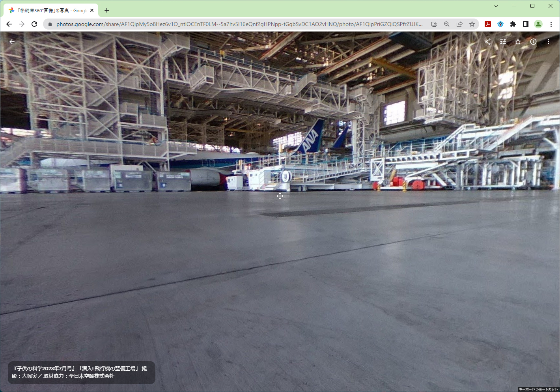Mark the photo as favorite
Image resolution: width=560 pixels, height=392 pixels.
(518, 41)
